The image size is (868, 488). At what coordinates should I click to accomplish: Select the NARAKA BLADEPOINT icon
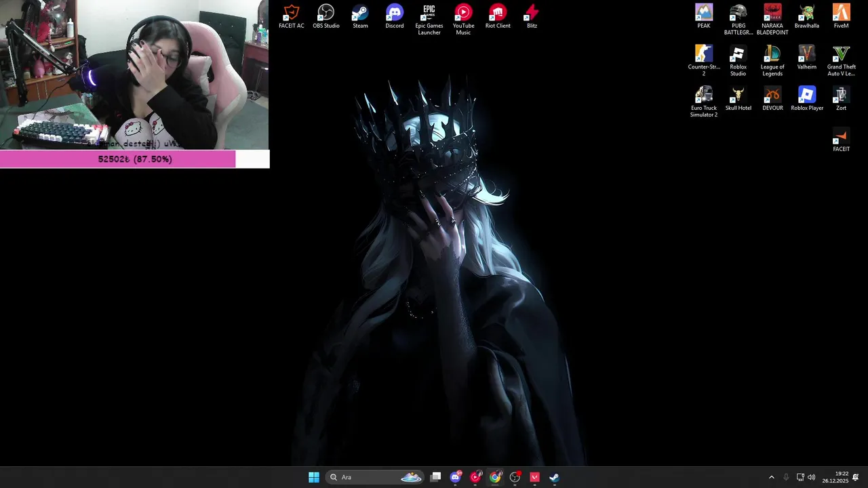[772, 20]
